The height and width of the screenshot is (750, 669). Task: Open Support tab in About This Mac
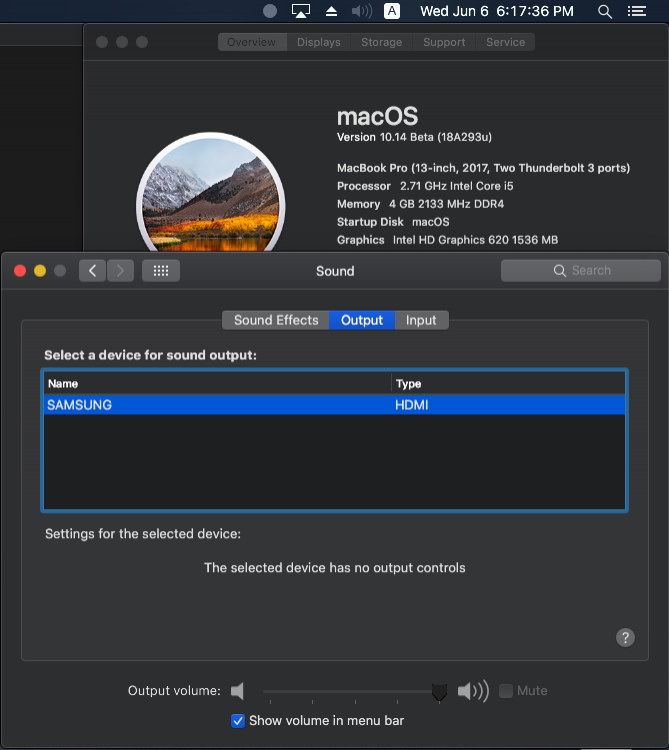pos(444,42)
